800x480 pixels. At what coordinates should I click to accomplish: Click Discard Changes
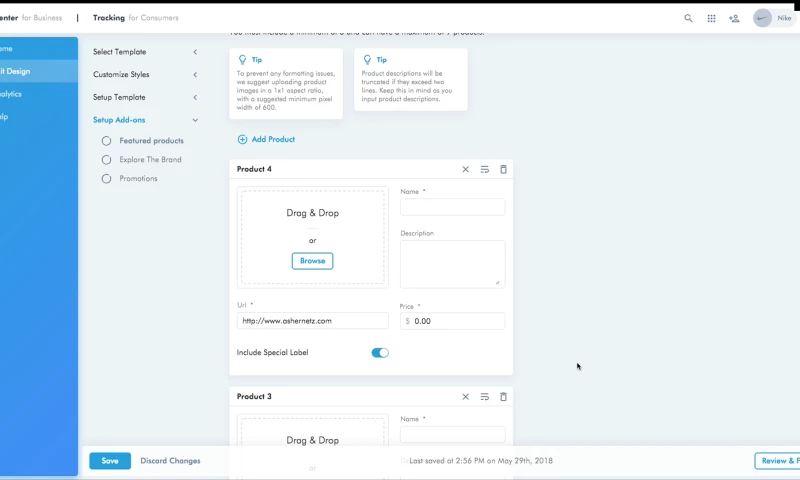(170, 461)
